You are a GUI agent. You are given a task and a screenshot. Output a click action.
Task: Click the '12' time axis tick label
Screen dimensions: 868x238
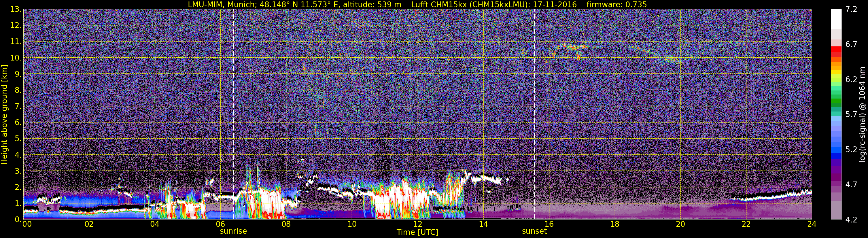(x=417, y=224)
